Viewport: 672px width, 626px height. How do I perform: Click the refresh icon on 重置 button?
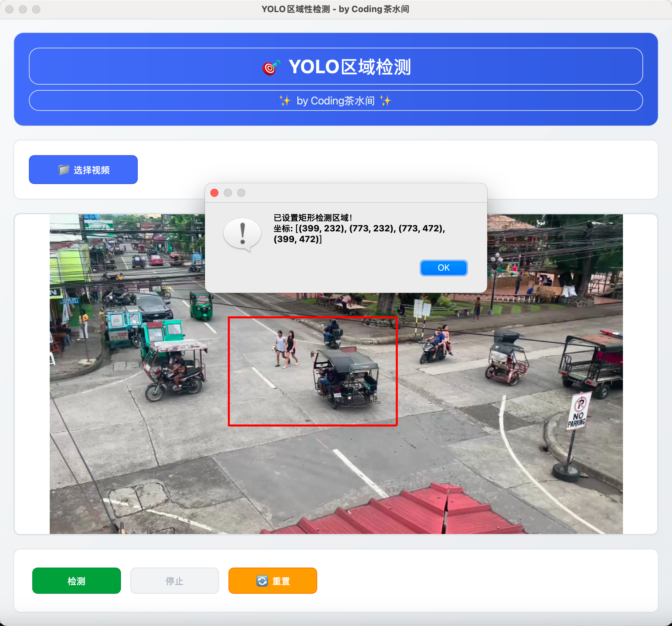[x=262, y=581]
